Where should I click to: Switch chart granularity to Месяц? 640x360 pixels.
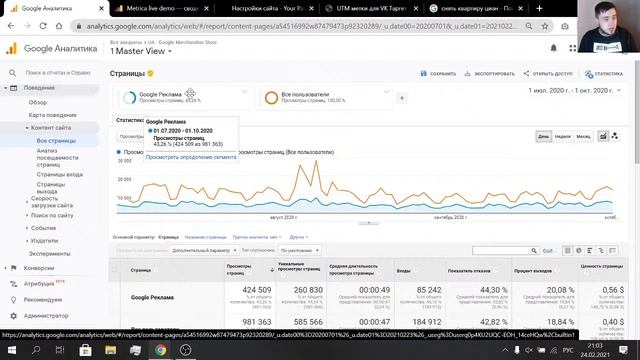tap(583, 136)
